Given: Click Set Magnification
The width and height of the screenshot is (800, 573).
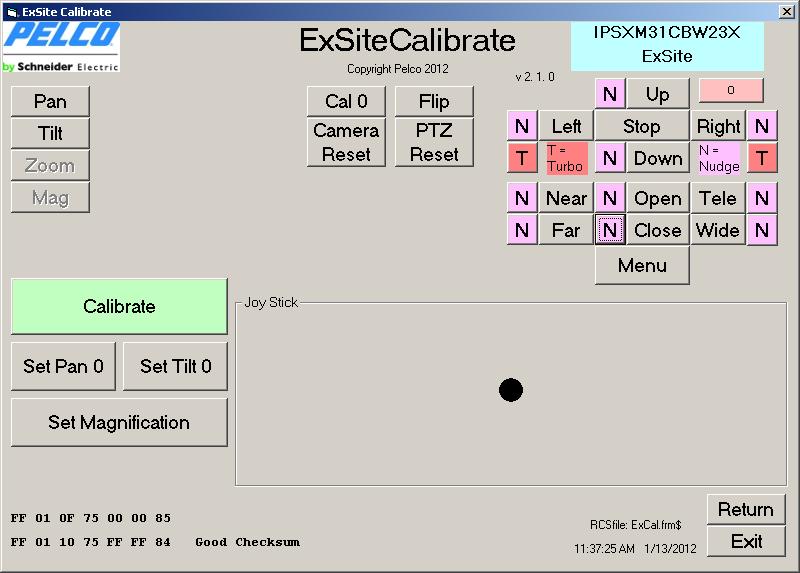Looking at the screenshot, I should [x=119, y=422].
